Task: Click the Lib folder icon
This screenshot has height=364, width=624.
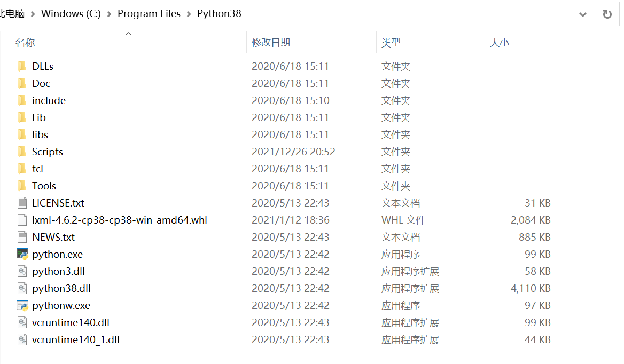Action: click(x=22, y=117)
